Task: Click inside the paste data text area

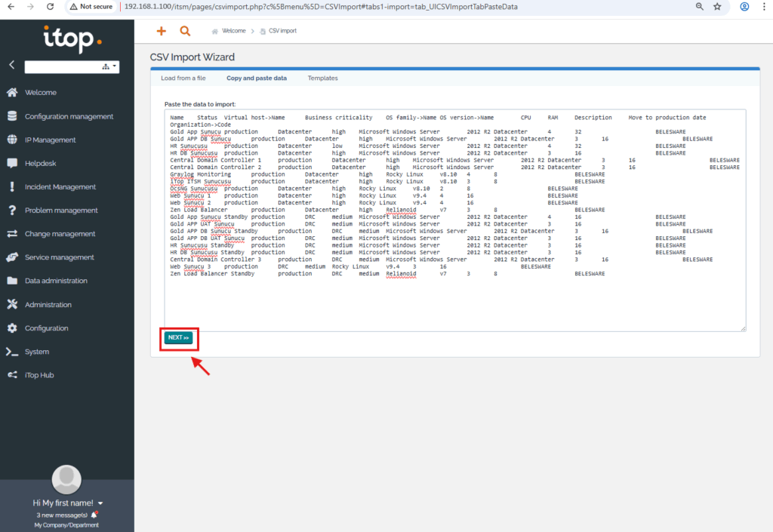Action: (x=454, y=302)
